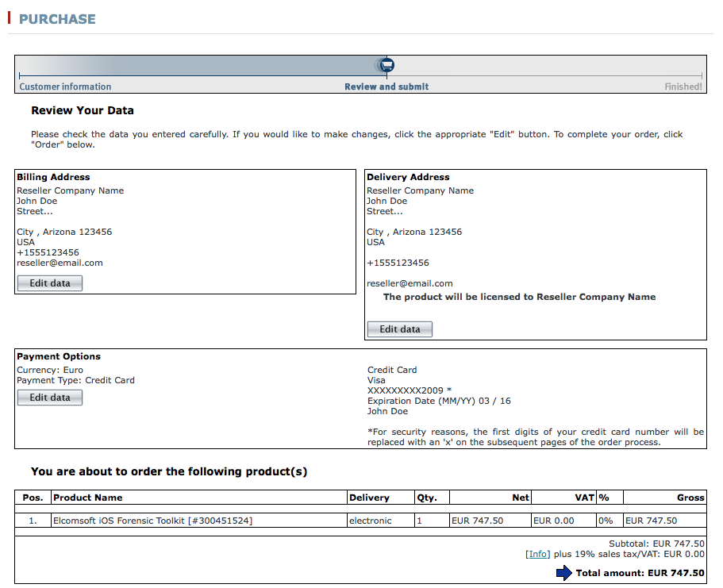Click the masked credit card number

point(409,390)
